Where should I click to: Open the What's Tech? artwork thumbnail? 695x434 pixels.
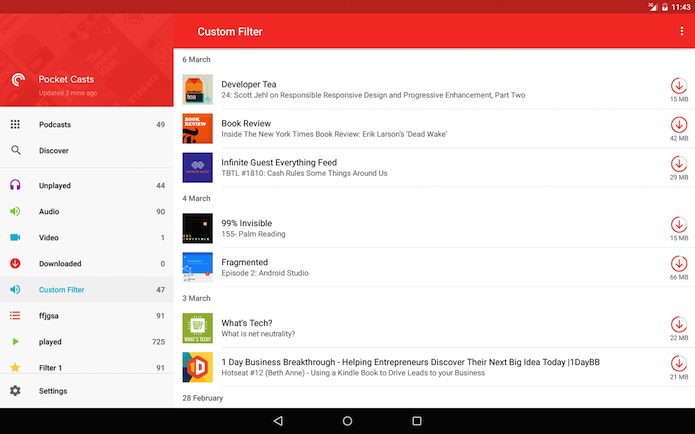pyautogui.click(x=197, y=328)
